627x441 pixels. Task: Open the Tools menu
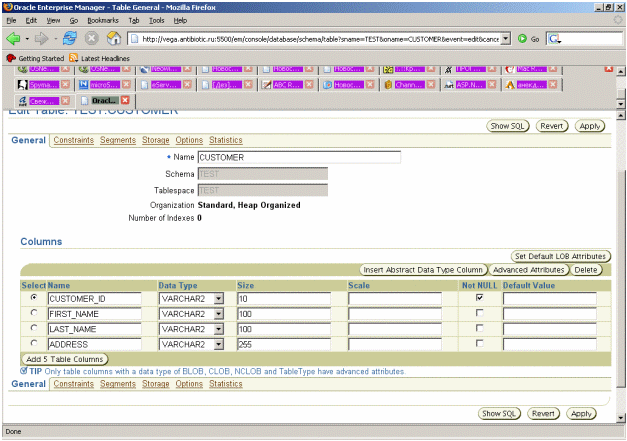157,20
